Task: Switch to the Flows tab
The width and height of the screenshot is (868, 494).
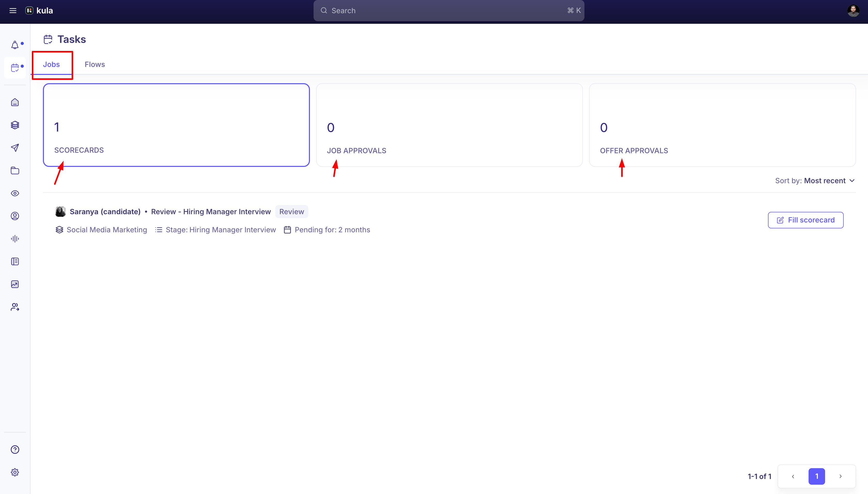Action: (95, 64)
